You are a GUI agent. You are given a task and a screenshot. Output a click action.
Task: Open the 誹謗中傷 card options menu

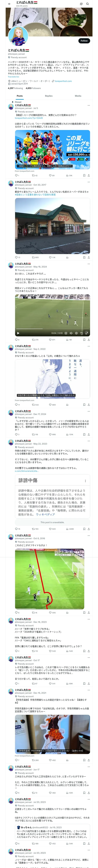tap(85, 481)
